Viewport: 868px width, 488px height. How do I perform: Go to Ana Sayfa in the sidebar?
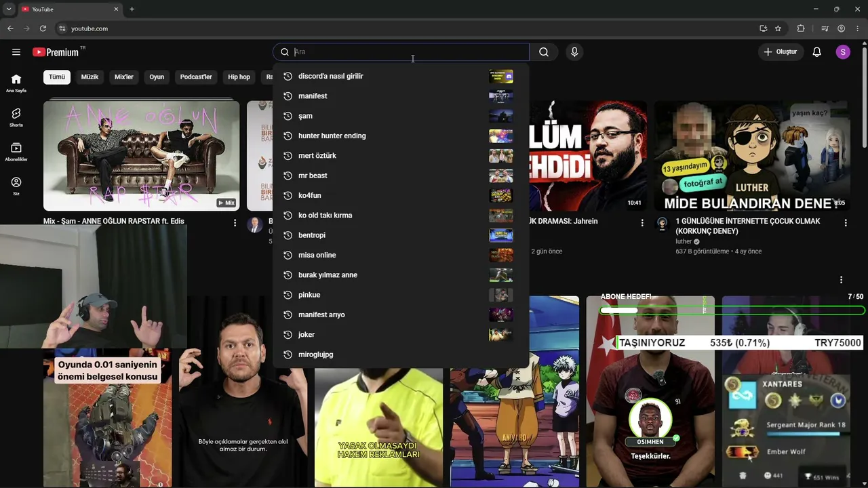pos(16,83)
